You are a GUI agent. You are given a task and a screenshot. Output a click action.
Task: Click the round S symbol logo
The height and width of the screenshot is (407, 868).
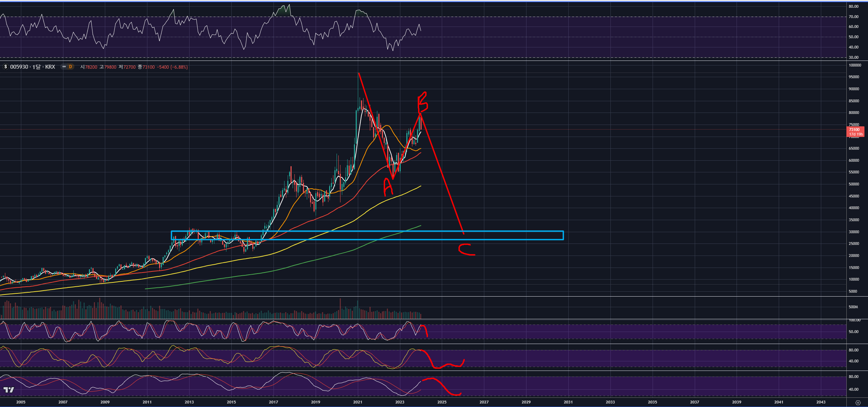tap(6, 67)
